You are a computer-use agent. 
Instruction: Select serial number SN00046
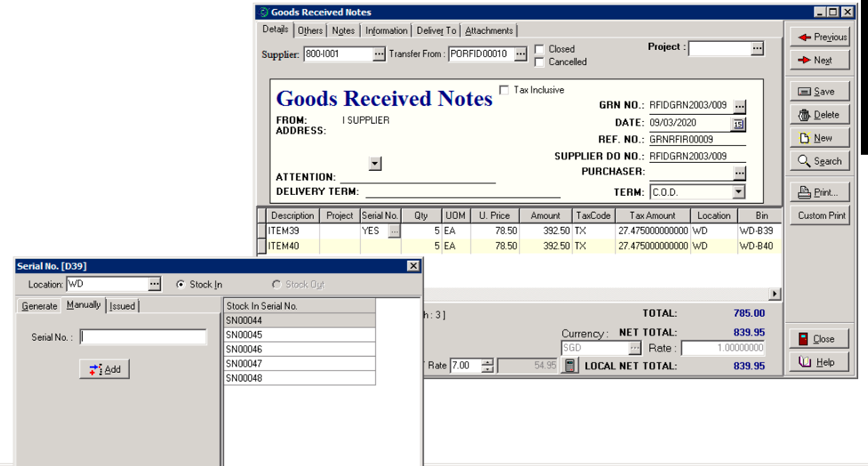coord(299,349)
